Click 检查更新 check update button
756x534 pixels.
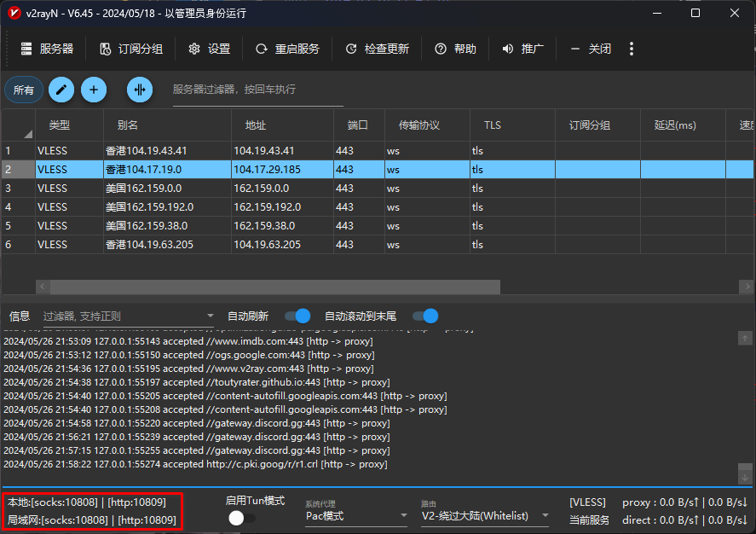tap(377, 49)
